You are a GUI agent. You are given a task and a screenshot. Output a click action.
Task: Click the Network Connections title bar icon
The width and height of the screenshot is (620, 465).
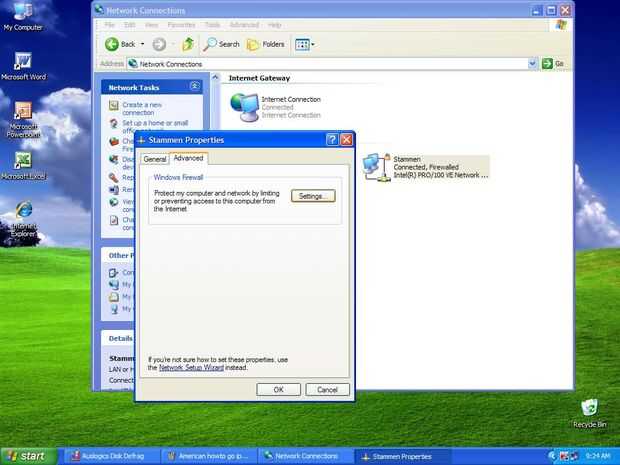(x=99, y=10)
